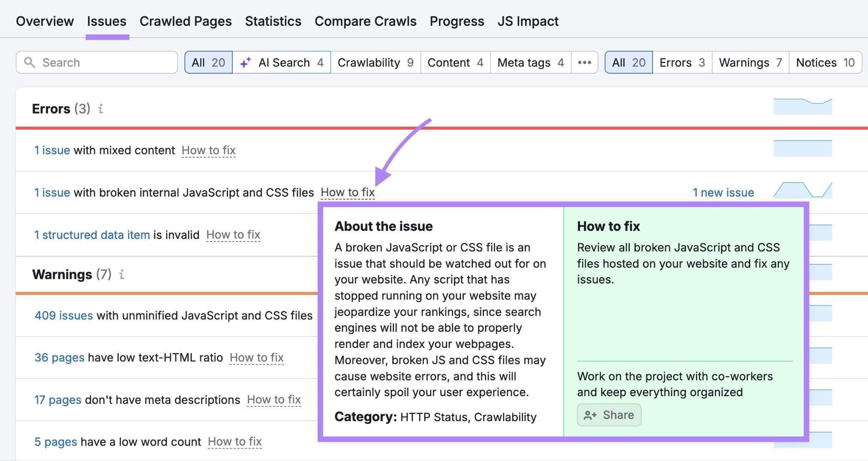Open 'How to fix' for the mixed content issue
This screenshot has width=868, height=461.
(209, 150)
